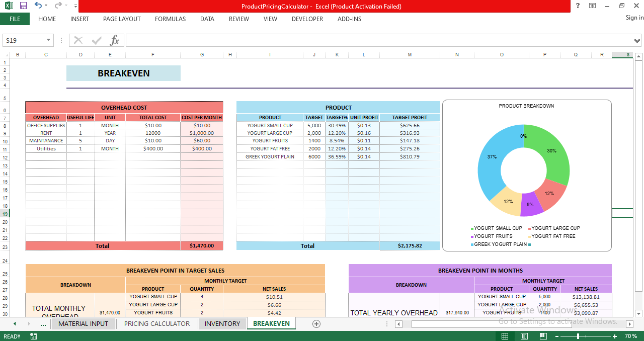Open Customize Quick Access Toolbar dropdown
644x341 pixels.
coord(75,6)
